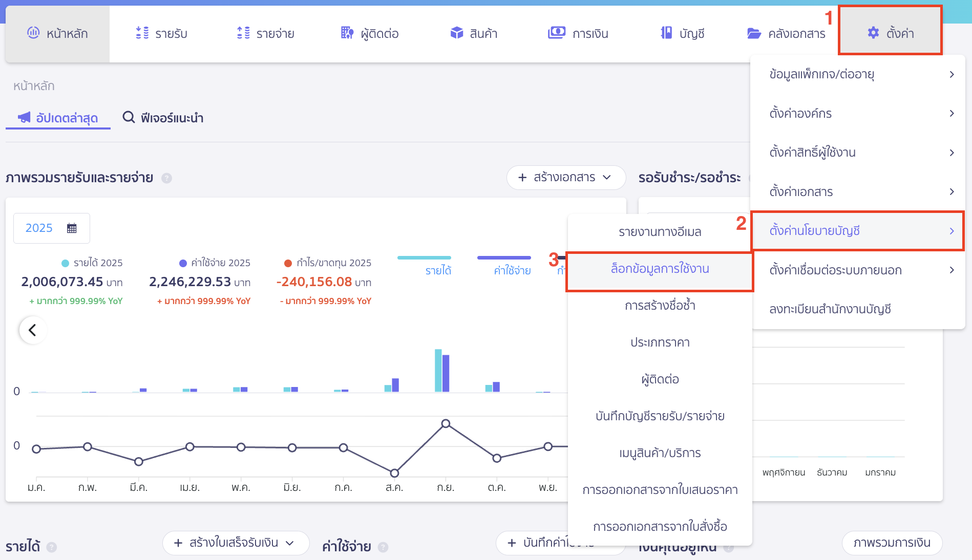Open the สร้างเอกสาร dropdown
Image resolution: width=972 pixels, height=560 pixels.
565,178
